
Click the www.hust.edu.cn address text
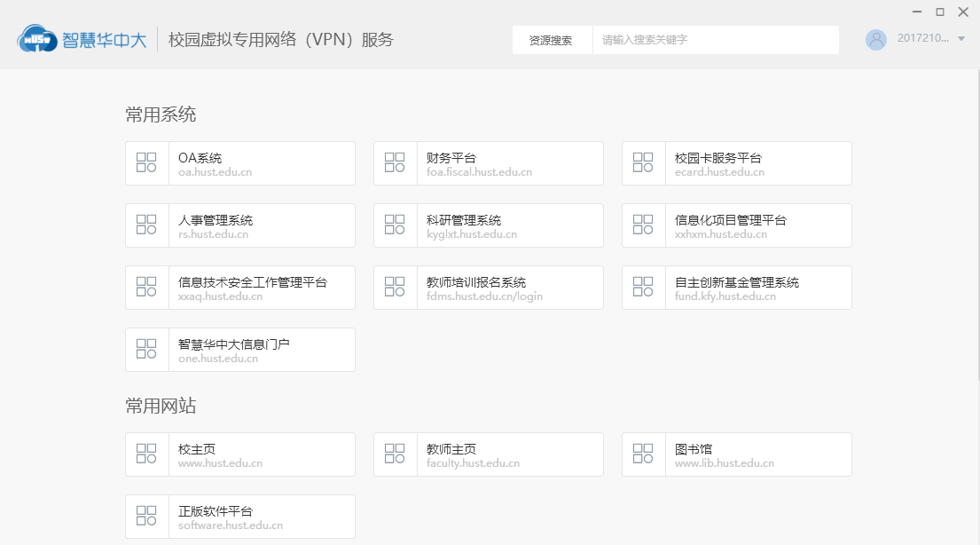(x=220, y=463)
